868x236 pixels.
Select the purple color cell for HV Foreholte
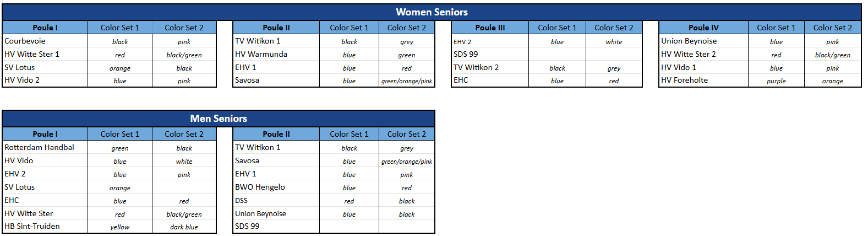pyautogui.click(x=776, y=81)
